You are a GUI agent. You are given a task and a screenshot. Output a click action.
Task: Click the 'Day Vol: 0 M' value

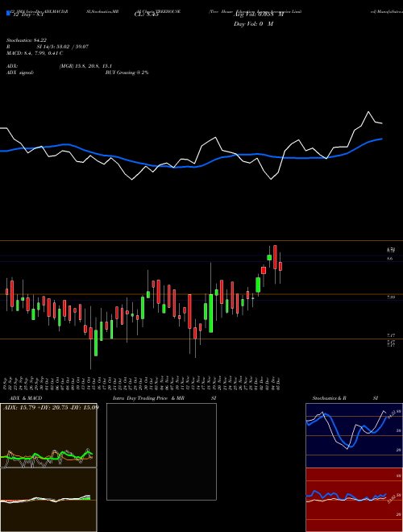pyautogui.click(x=253, y=24)
